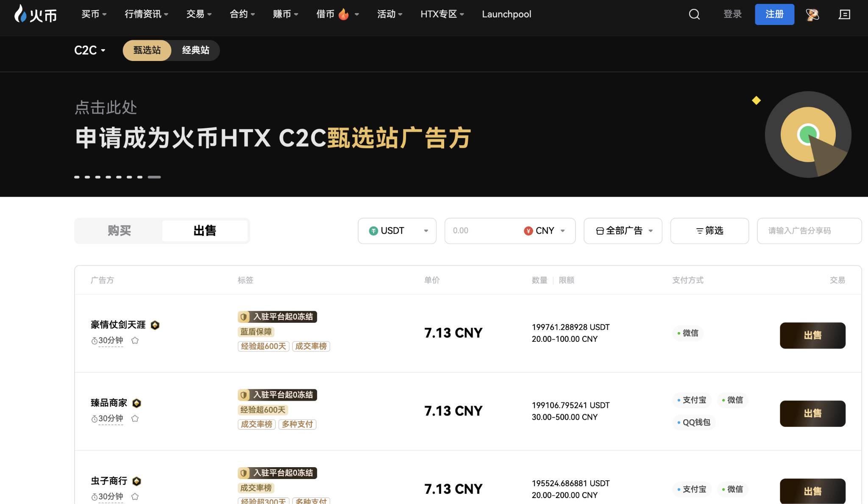Click 出售 button for 豪情仗剑天涯
Image resolution: width=868 pixels, height=504 pixels.
pos(812,335)
